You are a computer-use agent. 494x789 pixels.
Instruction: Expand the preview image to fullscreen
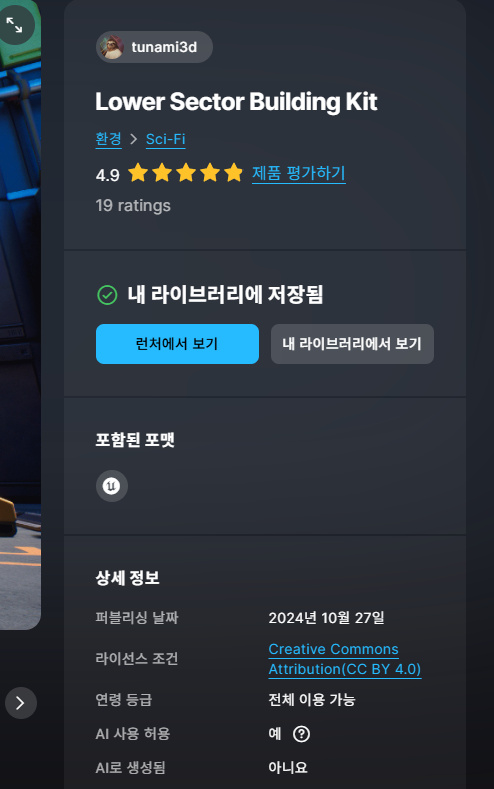coord(14,25)
